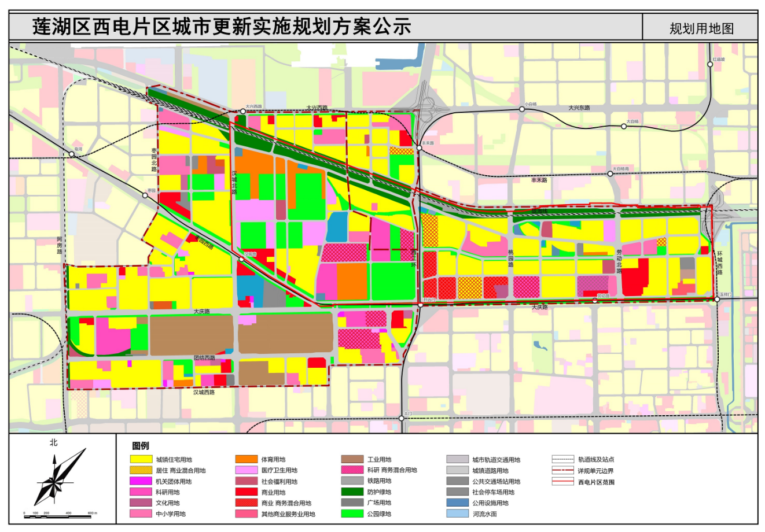This screenshot has height=532, width=765.
Task: Click the 图例 legend heading
Action: (x=141, y=445)
